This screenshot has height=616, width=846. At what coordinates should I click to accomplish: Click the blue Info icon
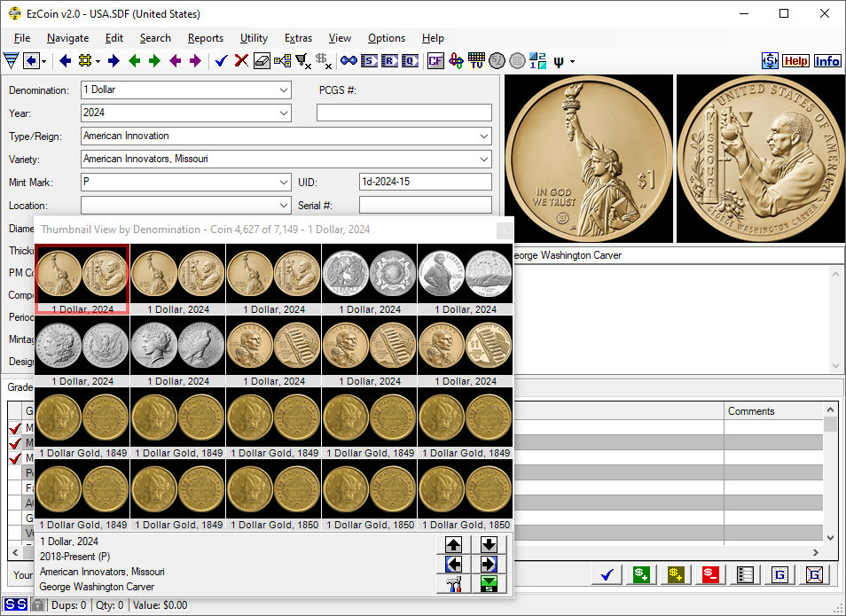point(827,61)
